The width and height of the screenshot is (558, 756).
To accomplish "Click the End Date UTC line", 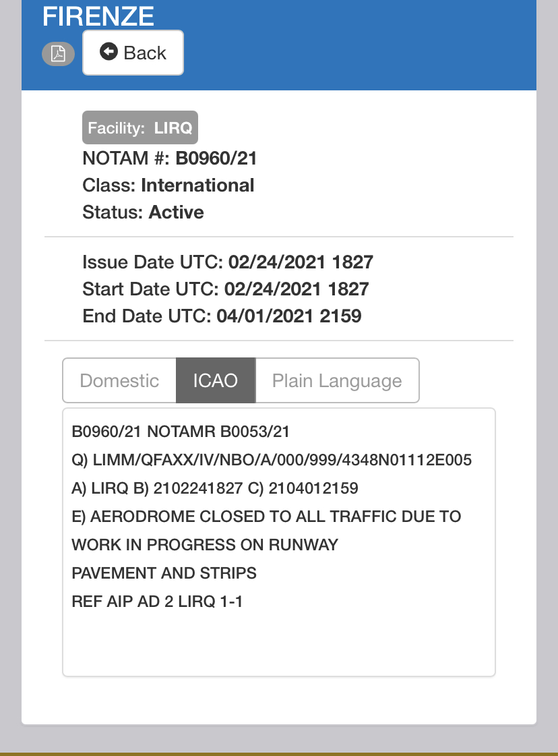I will [222, 316].
